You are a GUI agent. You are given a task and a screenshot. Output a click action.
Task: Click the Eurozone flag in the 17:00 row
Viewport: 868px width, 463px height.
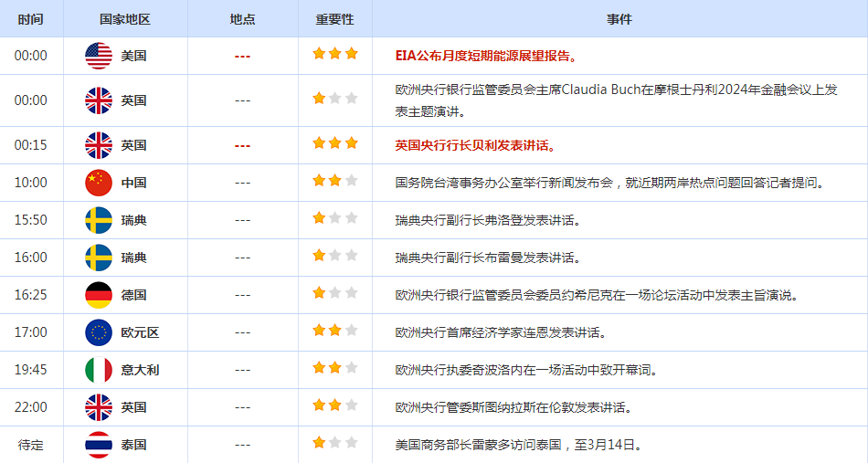(x=99, y=332)
